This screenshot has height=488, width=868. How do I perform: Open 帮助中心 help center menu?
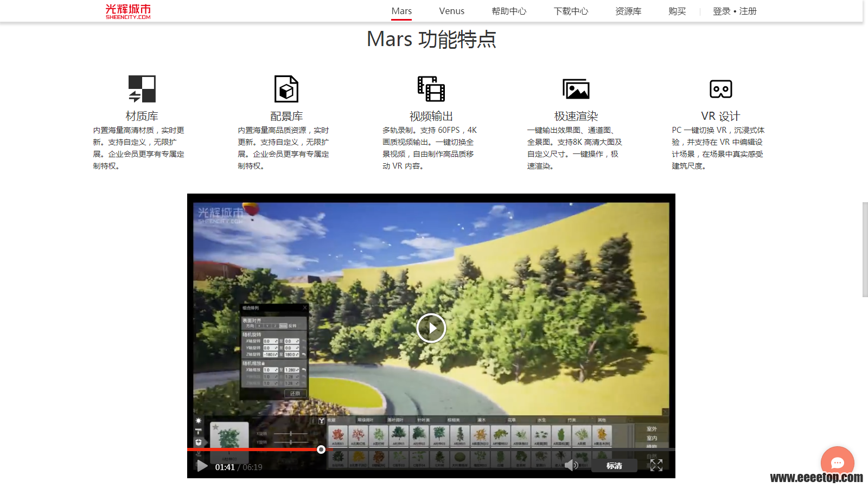pos(509,11)
